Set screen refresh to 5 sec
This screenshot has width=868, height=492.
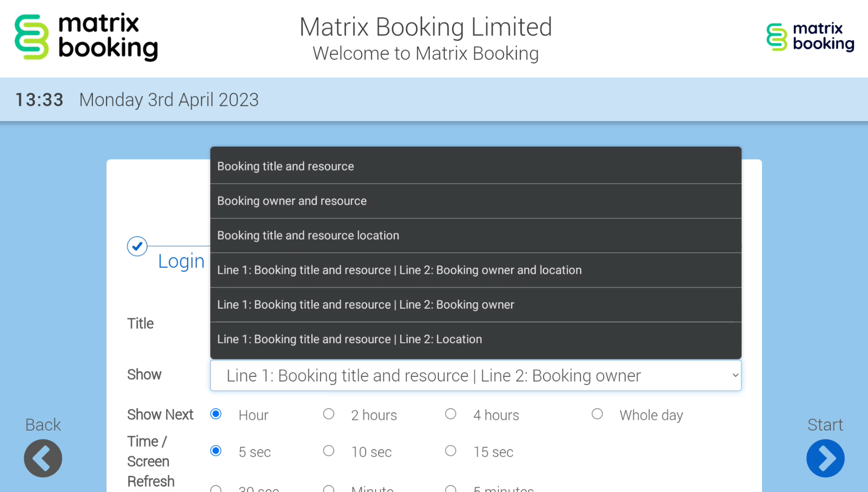click(216, 451)
